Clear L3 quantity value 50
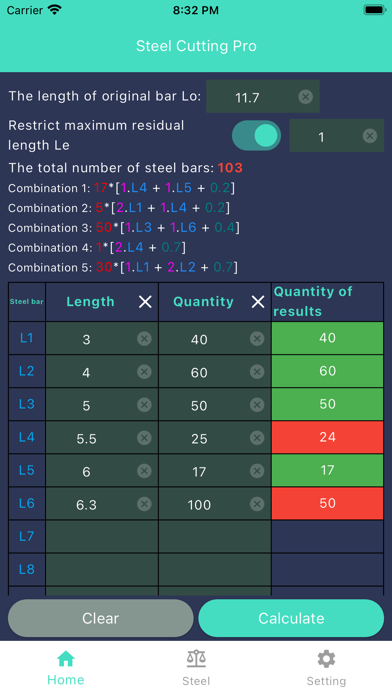392x696 pixels. pos(257,405)
